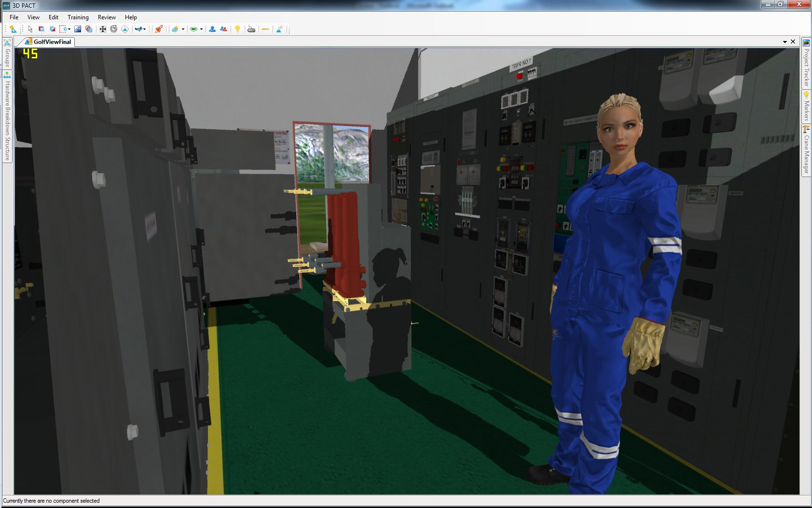812x508 pixels.
Task: Click the picture snapshot icon
Action: click(x=77, y=29)
